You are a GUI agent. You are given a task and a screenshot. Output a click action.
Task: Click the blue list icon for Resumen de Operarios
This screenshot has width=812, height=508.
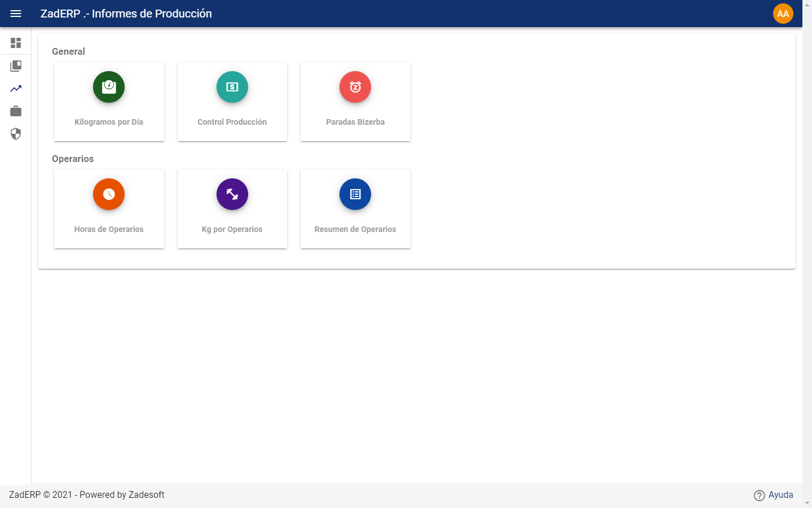coord(355,194)
